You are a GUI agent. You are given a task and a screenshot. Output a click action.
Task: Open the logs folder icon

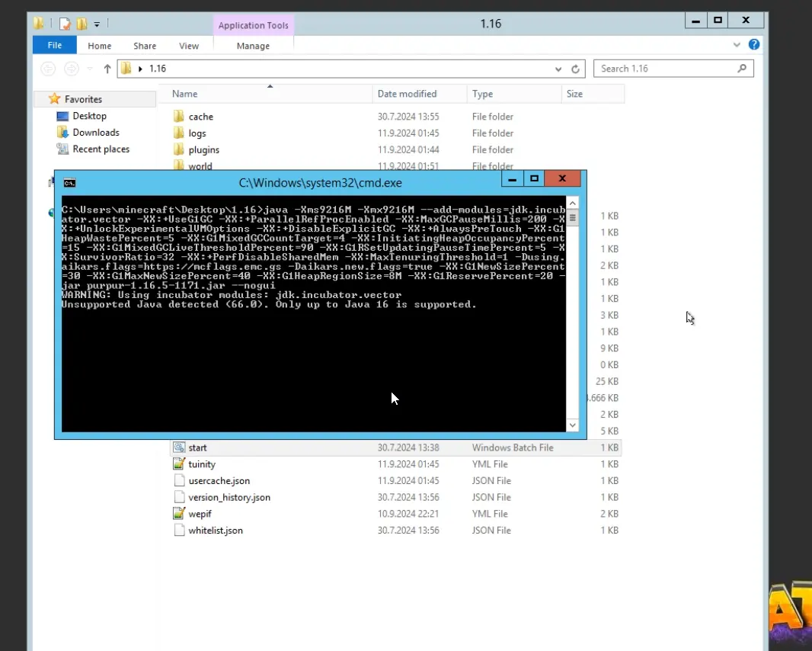click(x=179, y=133)
